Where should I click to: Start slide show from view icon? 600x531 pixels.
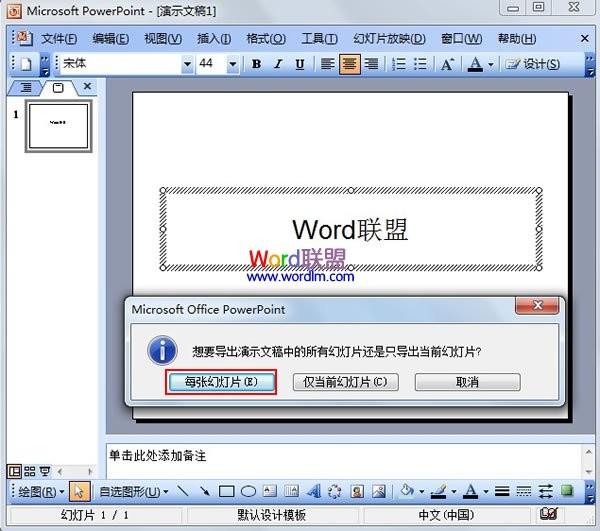(45, 471)
